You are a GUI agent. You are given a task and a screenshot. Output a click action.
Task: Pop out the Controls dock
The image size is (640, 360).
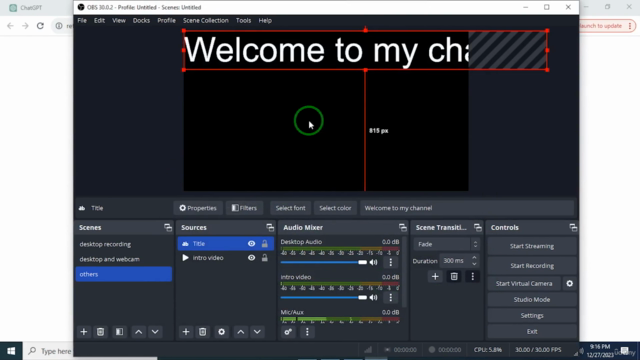pos(573,227)
